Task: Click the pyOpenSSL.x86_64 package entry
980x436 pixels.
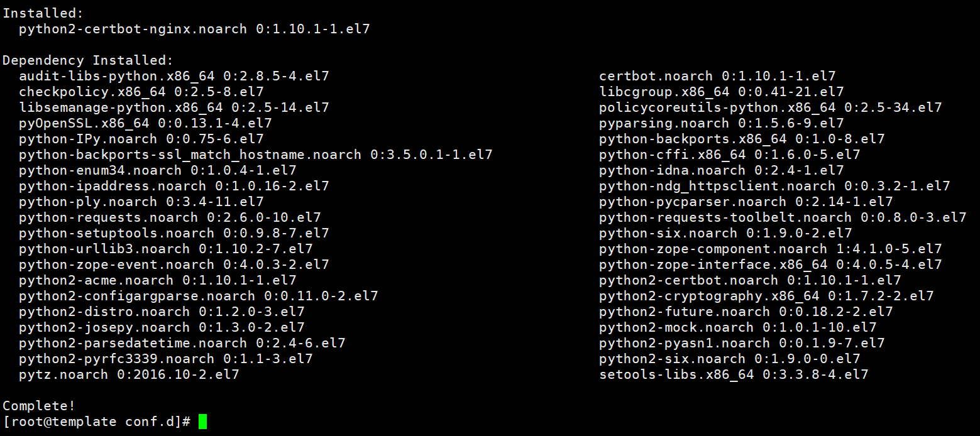Action: click(145, 123)
